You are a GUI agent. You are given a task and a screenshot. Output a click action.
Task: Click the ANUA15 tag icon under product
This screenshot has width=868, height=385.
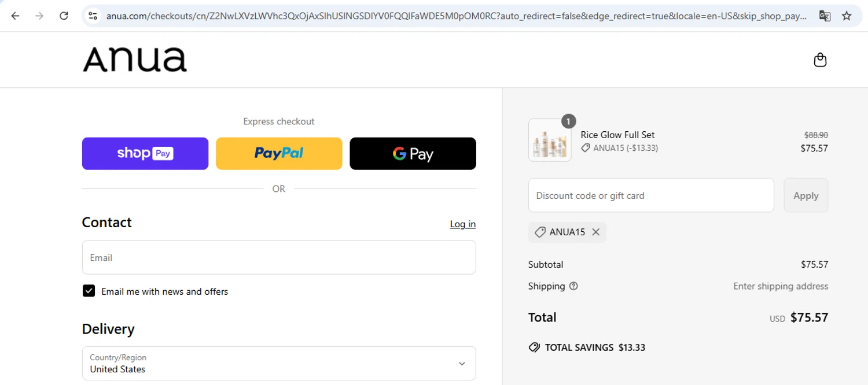coord(586,148)
